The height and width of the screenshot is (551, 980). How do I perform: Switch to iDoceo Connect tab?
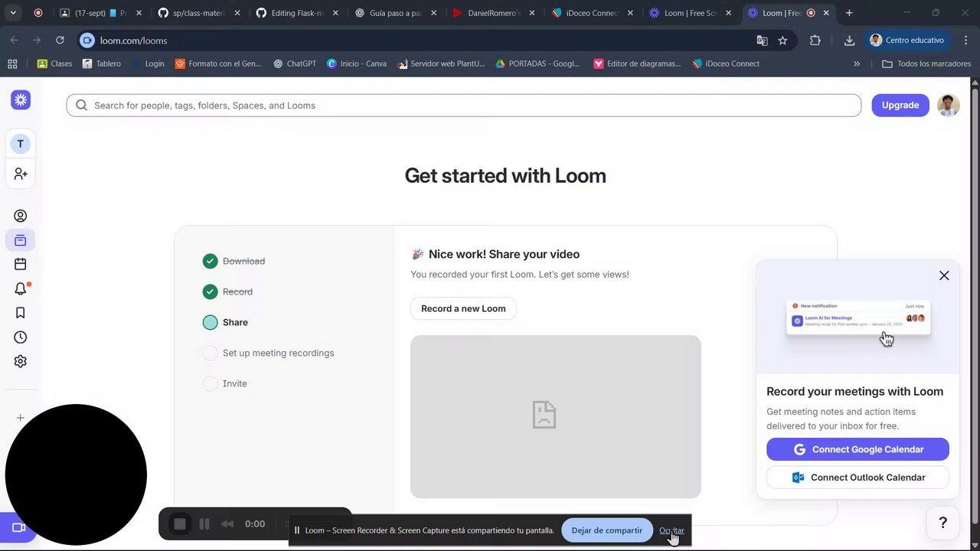pyautogui.click(x=591, y=13)
